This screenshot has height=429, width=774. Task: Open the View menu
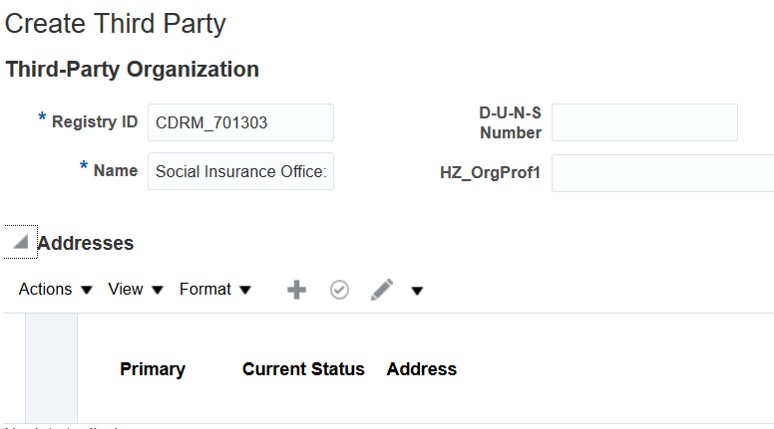[x=136, y=289]
